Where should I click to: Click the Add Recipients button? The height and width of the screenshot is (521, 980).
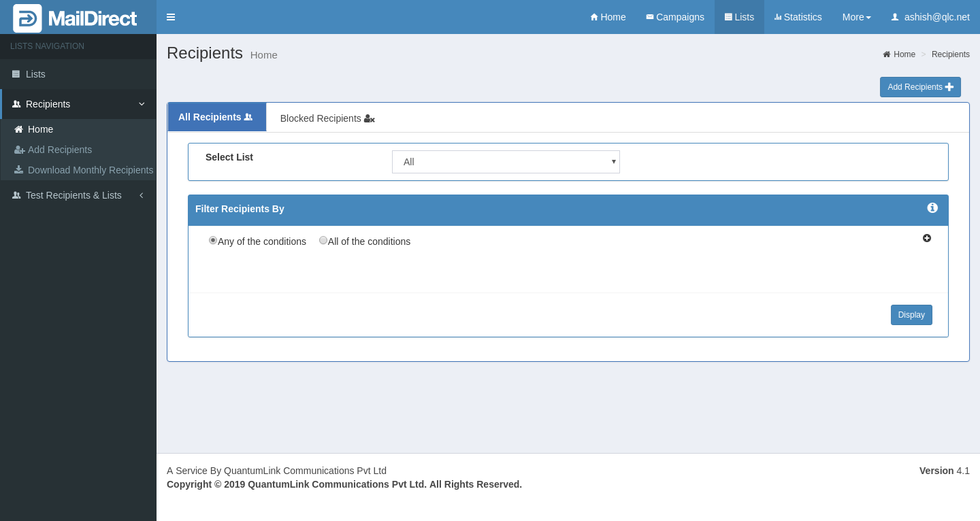coord(920,87)
